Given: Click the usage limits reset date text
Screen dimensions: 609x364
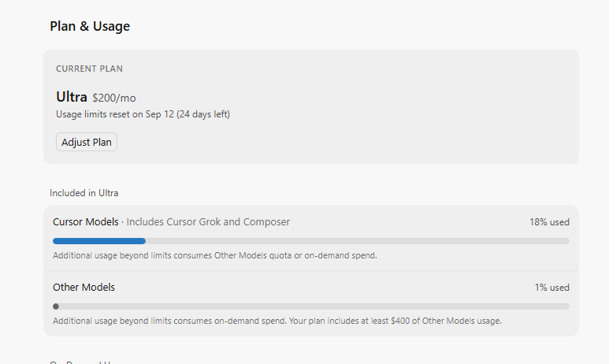Looking at the screenshot, I should [x=143, y=114].
